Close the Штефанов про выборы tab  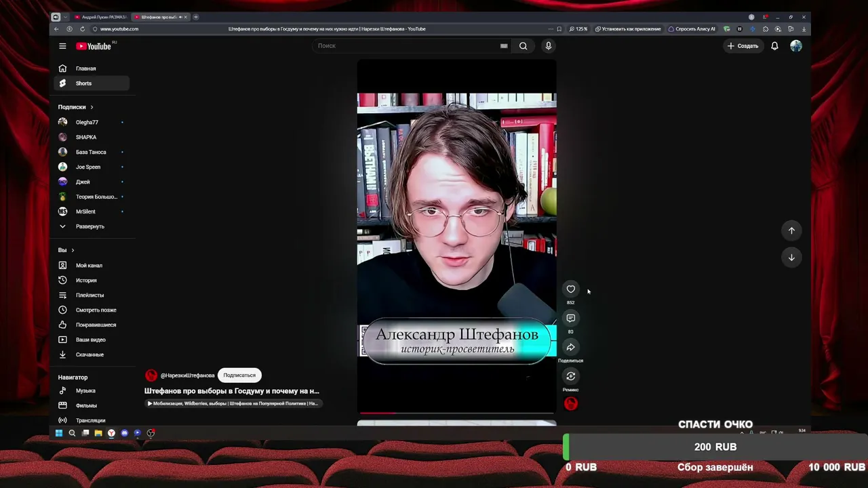(x=186, y=17)
